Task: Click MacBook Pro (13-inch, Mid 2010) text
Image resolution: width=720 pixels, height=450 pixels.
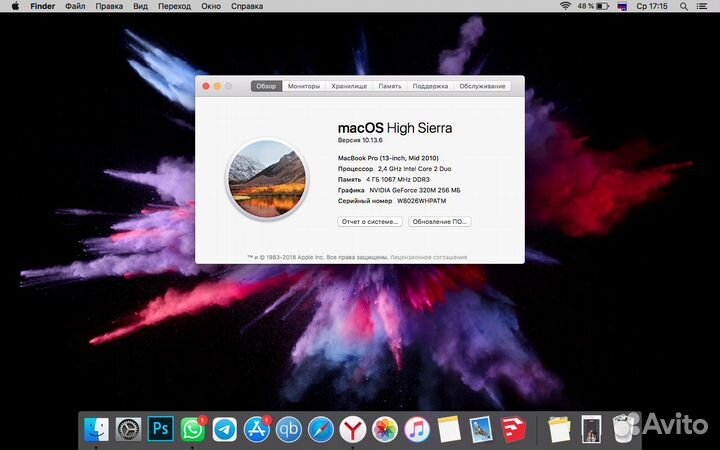Action: (x=388, y=158)
